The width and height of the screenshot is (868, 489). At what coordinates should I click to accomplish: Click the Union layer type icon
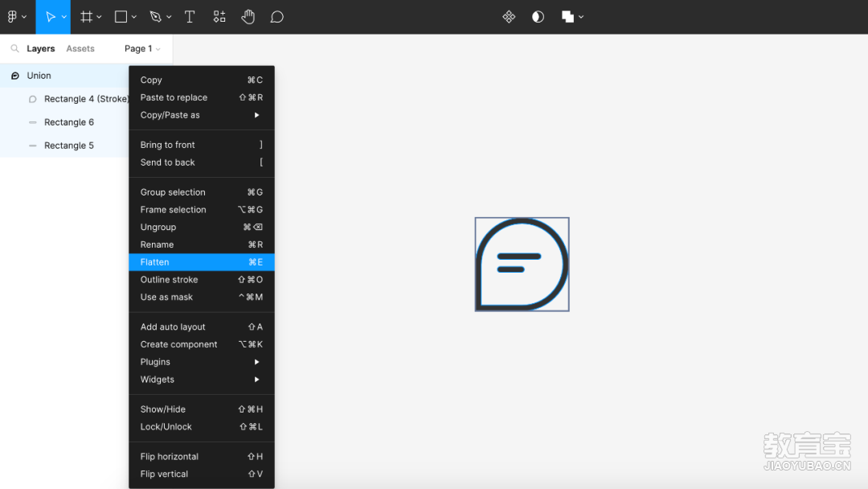point(15,76)
